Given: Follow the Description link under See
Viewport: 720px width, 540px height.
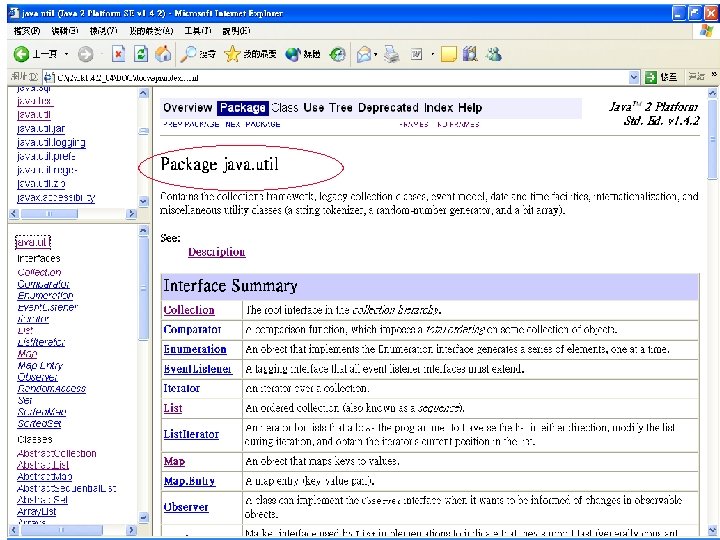Looking at the screenshot, I should click(217, 252).
